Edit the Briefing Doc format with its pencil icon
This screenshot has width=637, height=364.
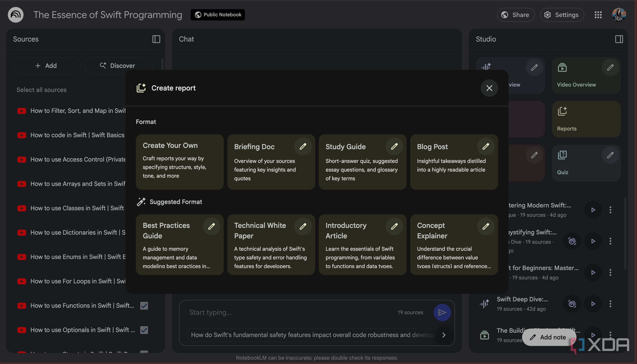303,146
